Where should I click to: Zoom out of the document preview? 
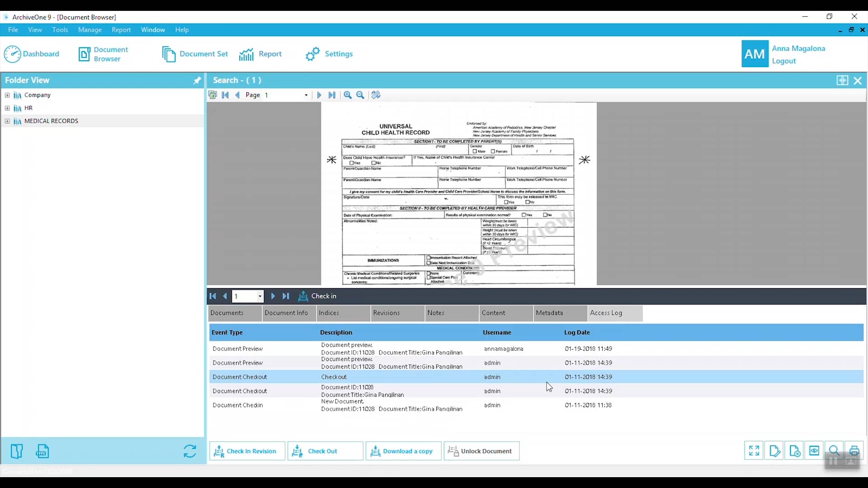point(360,95)
